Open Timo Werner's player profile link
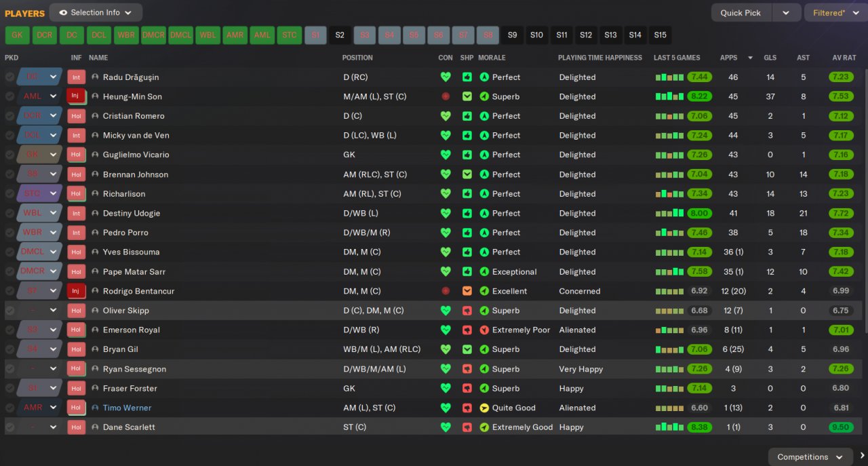 [x=127, y=408]
